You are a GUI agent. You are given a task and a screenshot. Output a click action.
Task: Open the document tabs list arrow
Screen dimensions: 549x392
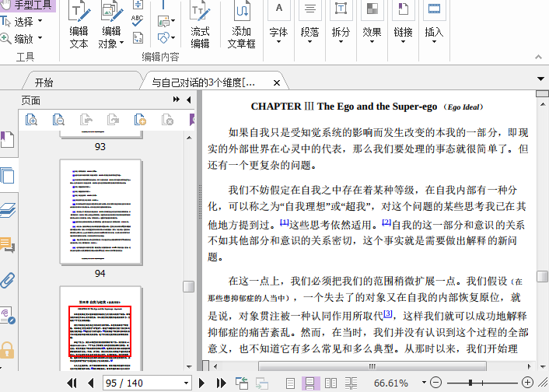(540, 79)
